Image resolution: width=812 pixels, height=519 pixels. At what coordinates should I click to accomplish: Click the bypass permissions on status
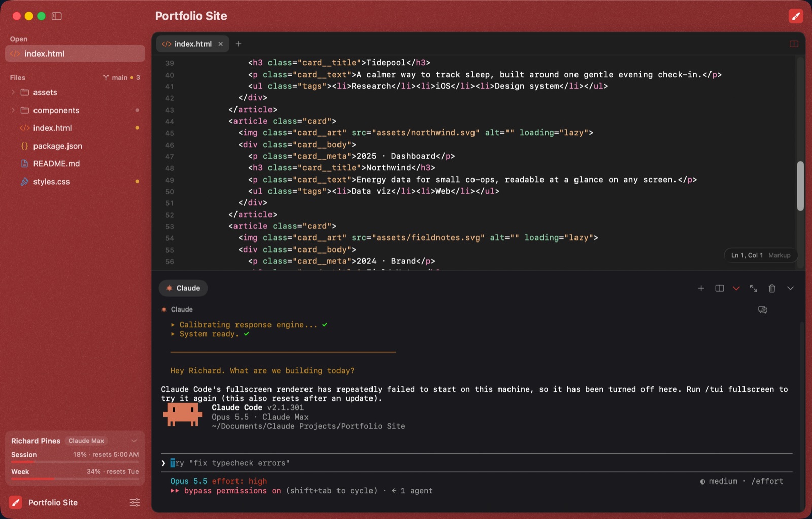(232, 491)
